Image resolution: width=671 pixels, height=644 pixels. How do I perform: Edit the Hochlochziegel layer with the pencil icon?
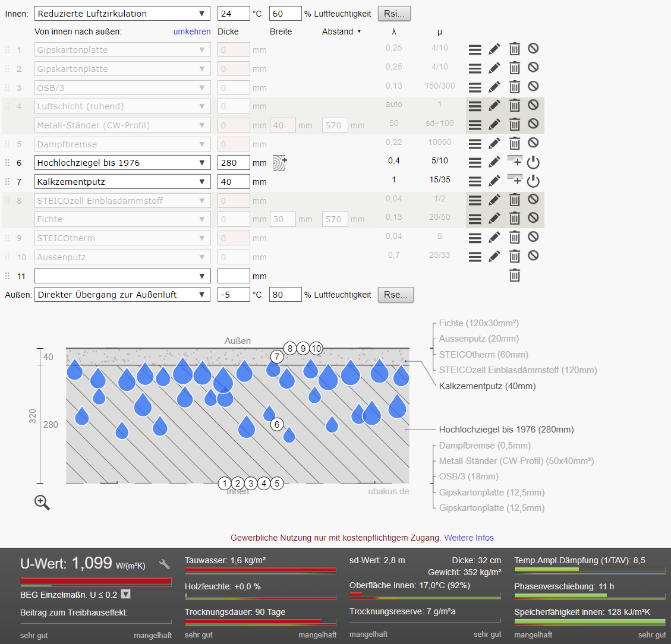pyautogui.click(x=494, y=162)
